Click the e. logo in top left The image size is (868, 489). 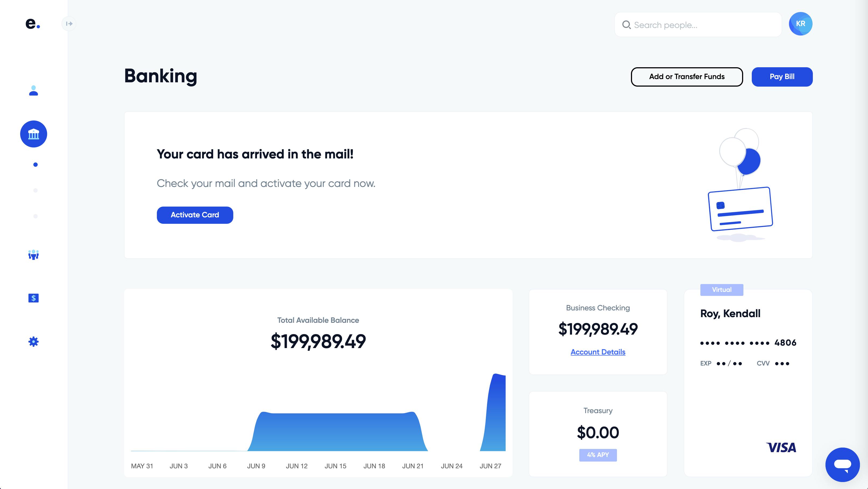(x=33, y=23)
